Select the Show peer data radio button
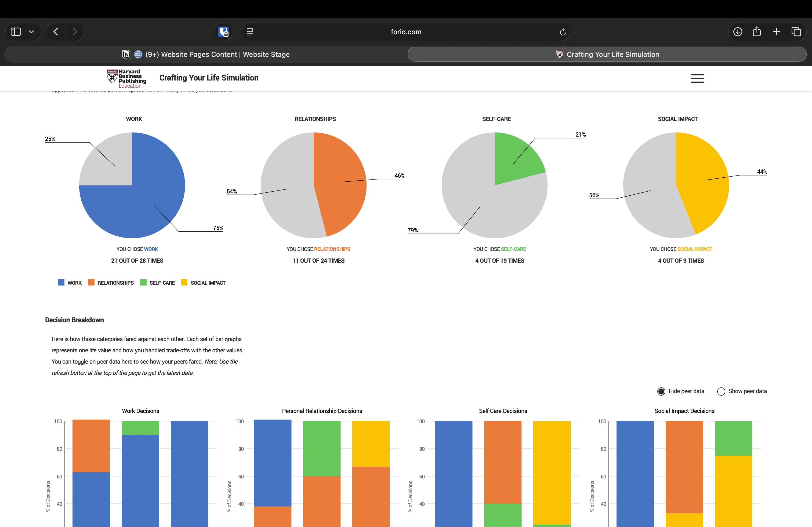812x527 pixels. tap(721, 391)
